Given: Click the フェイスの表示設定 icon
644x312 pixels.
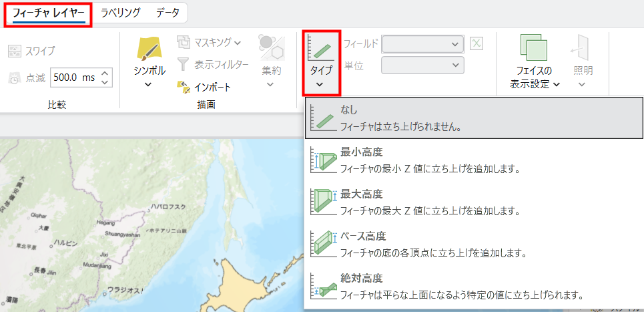Looking at the screenshot, I should (534, 48).
